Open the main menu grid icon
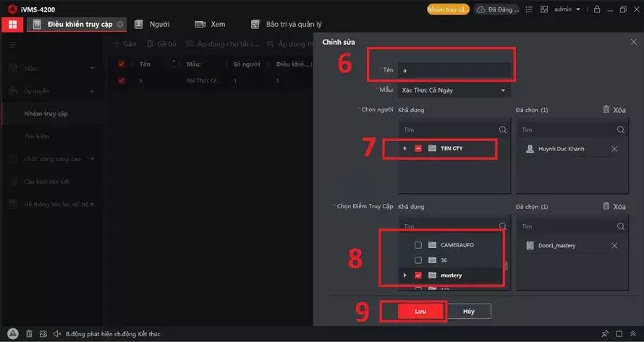The width and height of the screenshot is (644, 342). coord(13,25)
